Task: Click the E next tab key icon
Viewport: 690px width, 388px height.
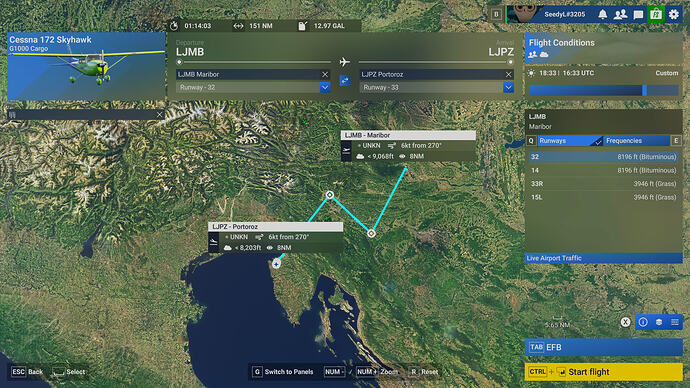Action: 676,141
